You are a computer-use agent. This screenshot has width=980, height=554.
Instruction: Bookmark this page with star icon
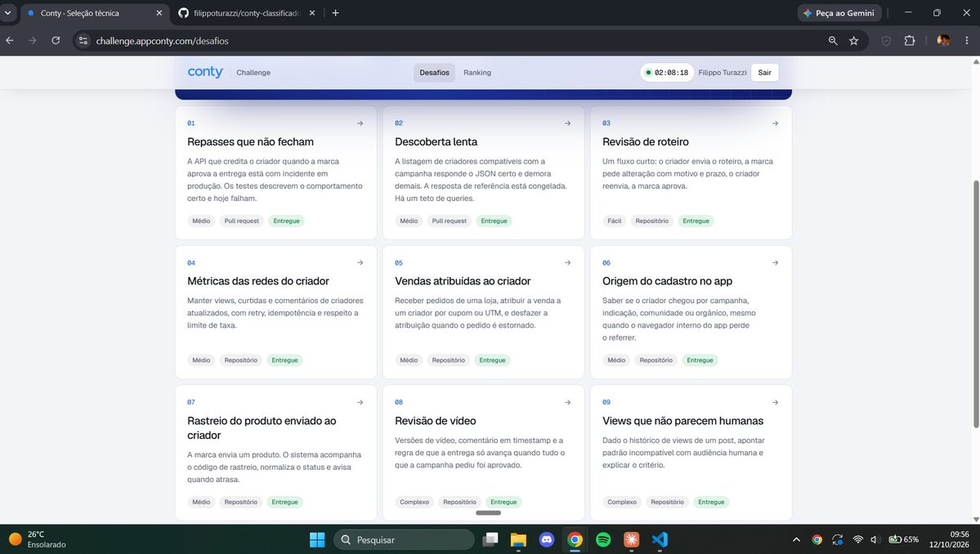854,41
